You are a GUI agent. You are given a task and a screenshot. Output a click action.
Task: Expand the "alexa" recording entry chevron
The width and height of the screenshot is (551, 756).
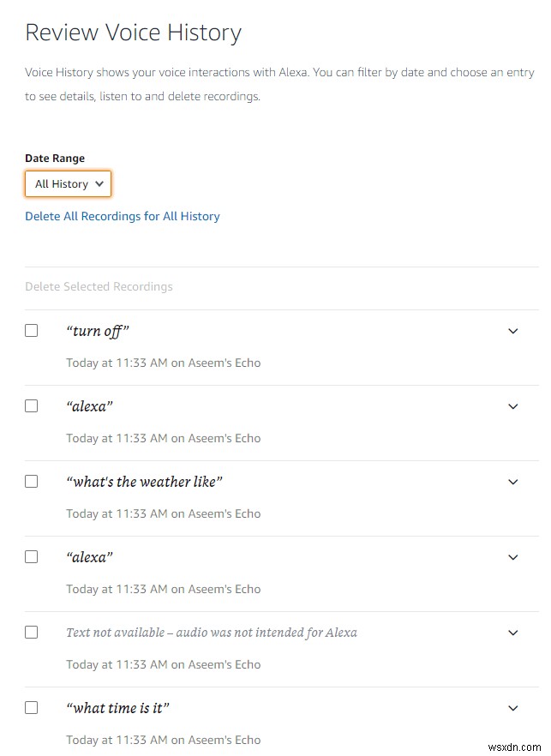click(513, 406)
